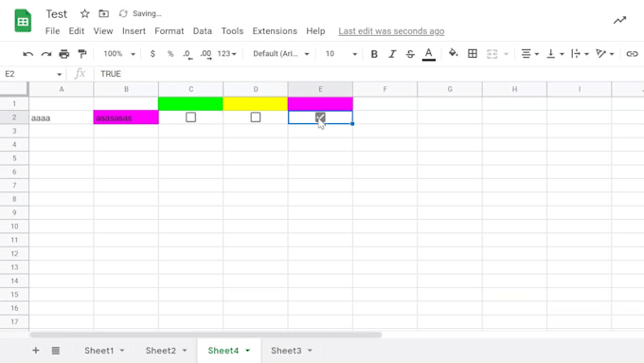Open the Edit menu

click(77, 31)
